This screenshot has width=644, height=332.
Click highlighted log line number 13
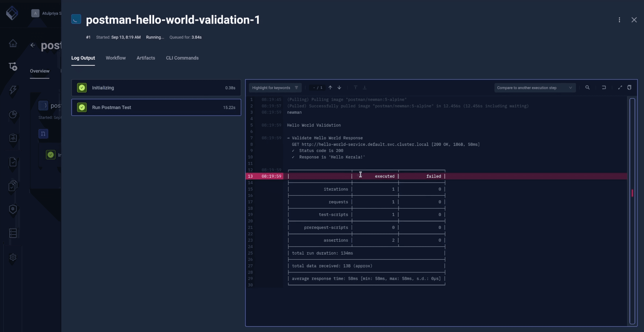(250, 176)
